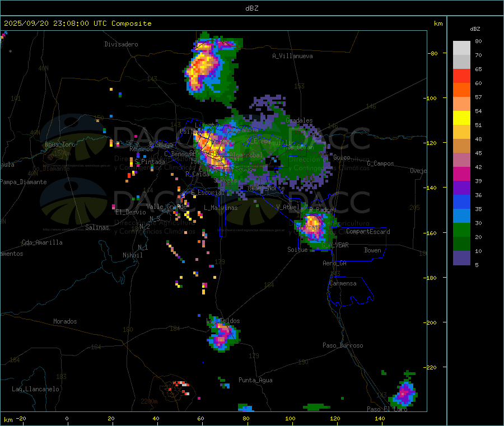Screen dimensions: 504x426
Task: Click the Divisadero place label
Action: pos(121,44)
